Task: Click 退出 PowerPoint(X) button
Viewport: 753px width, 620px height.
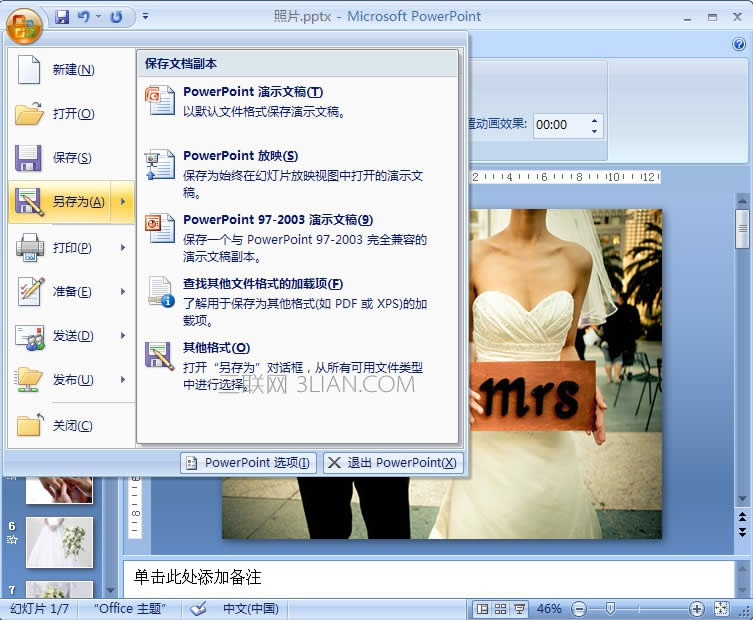Action: (392, 462)
